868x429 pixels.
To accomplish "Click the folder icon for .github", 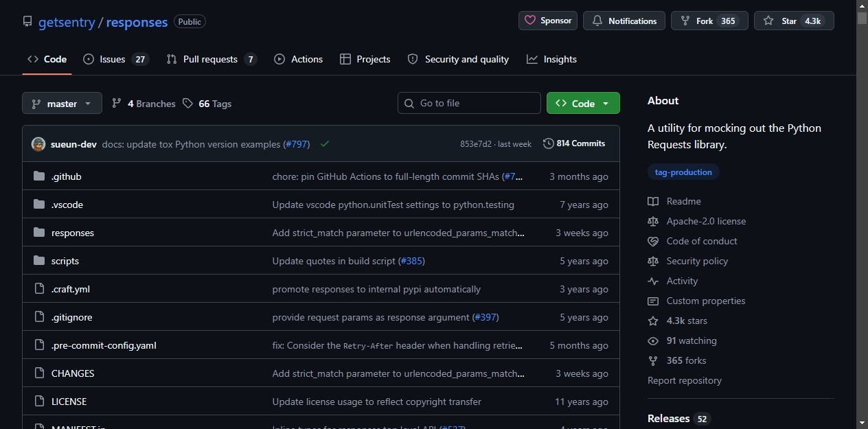I will pyautogui.click(x=39, y=176).
